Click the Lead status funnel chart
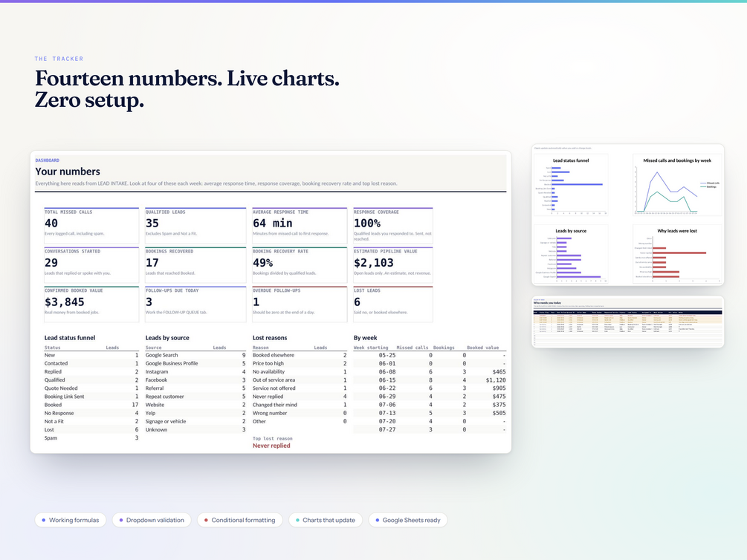 tap(571, 185)
